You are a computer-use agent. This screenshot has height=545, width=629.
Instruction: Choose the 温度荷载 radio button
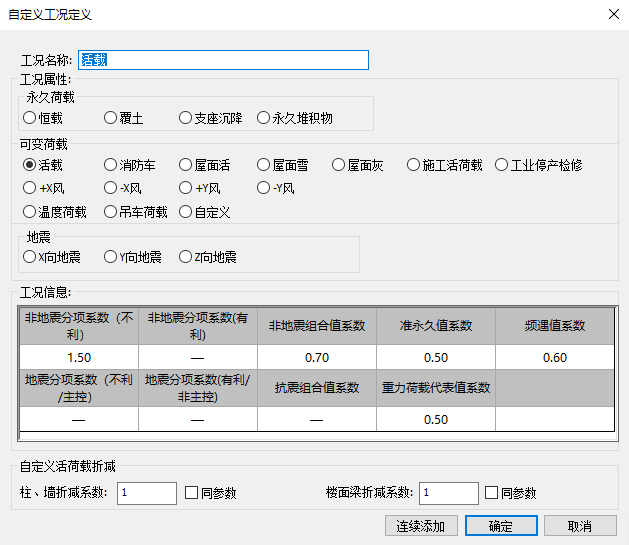click(30, 212)
